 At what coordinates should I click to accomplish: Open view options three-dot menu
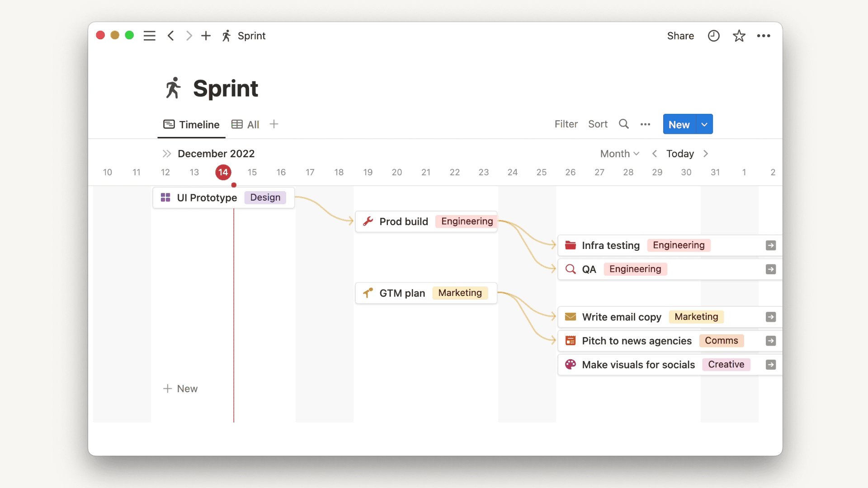pos(645,124)
